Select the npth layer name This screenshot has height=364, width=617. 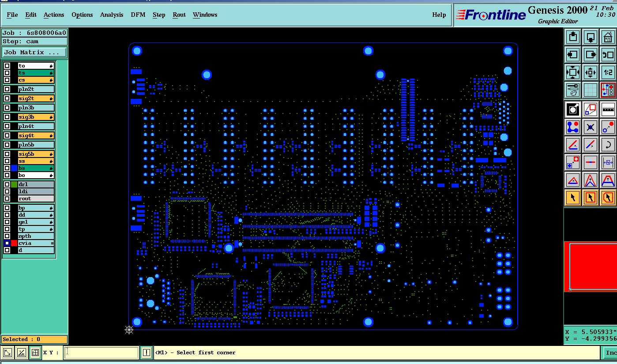[x=36, y=236]
